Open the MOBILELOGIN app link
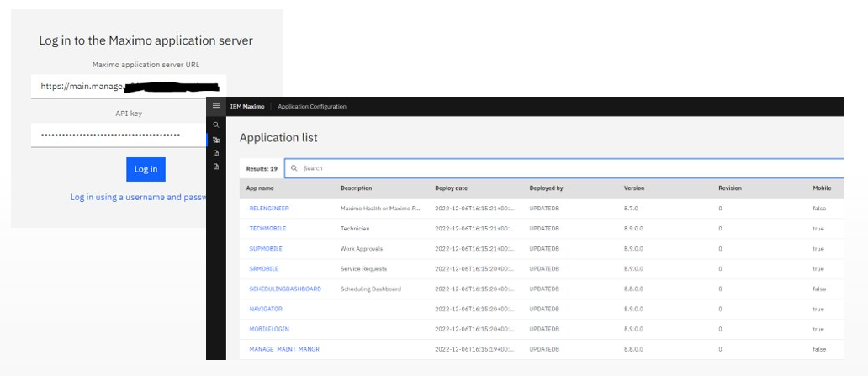The image size is (868, 376). 269,329
